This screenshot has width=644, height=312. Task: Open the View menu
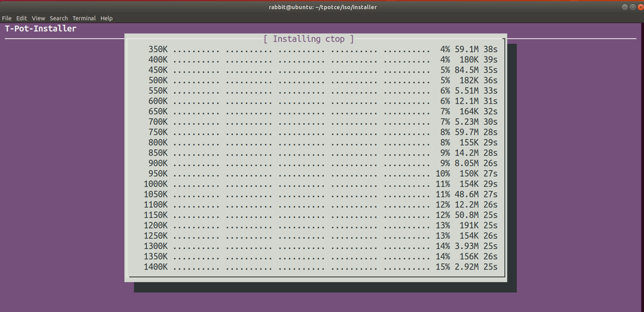coord(38,18)
